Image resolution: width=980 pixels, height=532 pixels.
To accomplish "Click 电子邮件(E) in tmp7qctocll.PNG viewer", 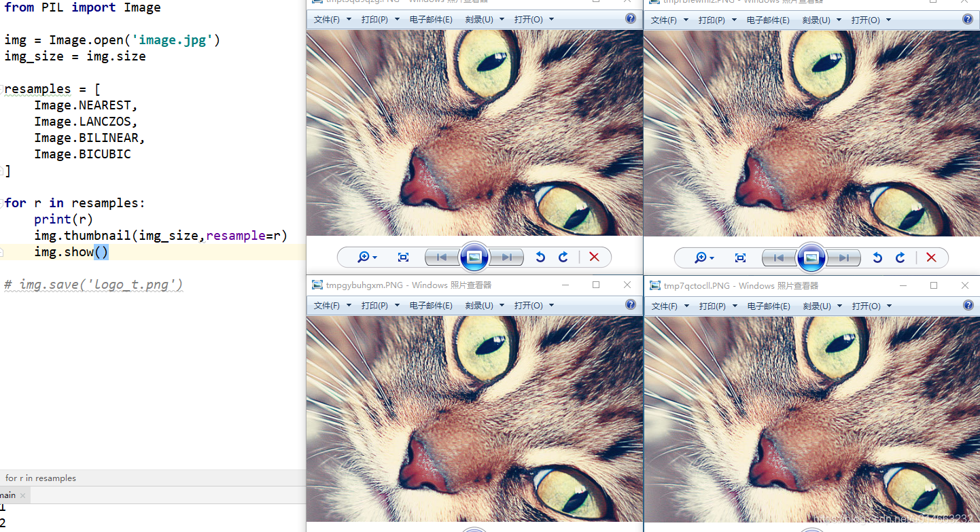I will 768,306.
